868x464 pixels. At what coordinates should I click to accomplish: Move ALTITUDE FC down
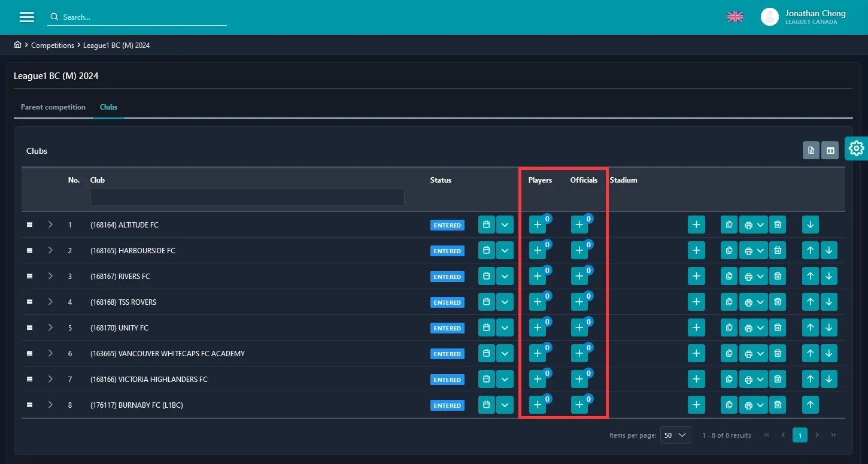pyautogui.click(x=811, y=225)
